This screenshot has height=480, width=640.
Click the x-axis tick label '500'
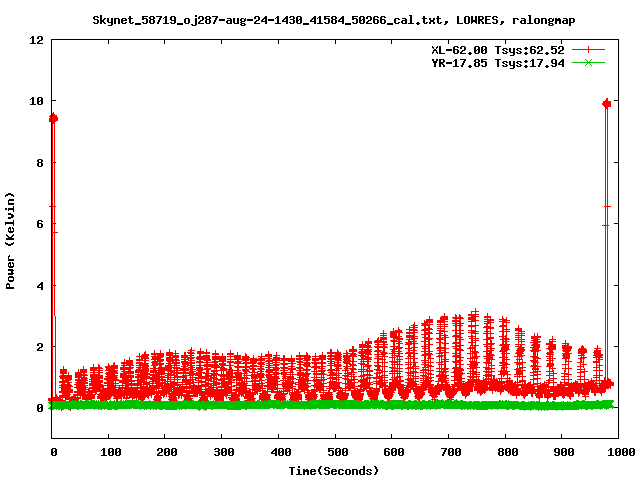click(338, 452)
